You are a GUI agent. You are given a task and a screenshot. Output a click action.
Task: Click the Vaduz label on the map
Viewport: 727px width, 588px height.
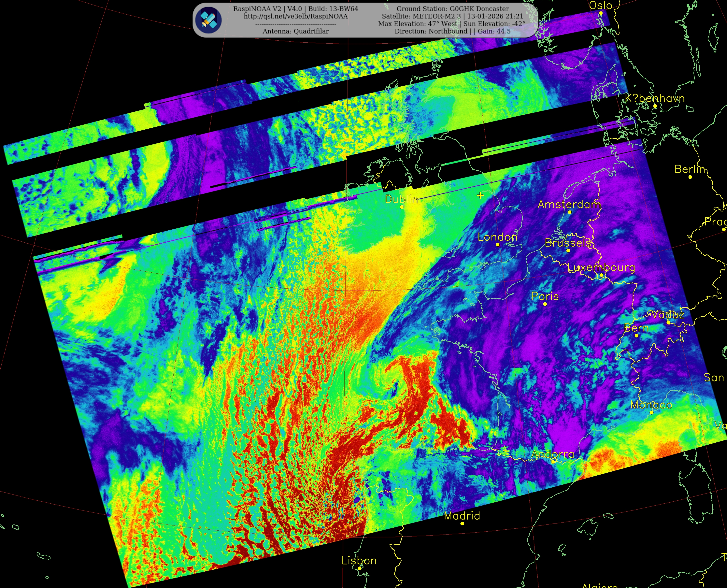coord(668,315)
